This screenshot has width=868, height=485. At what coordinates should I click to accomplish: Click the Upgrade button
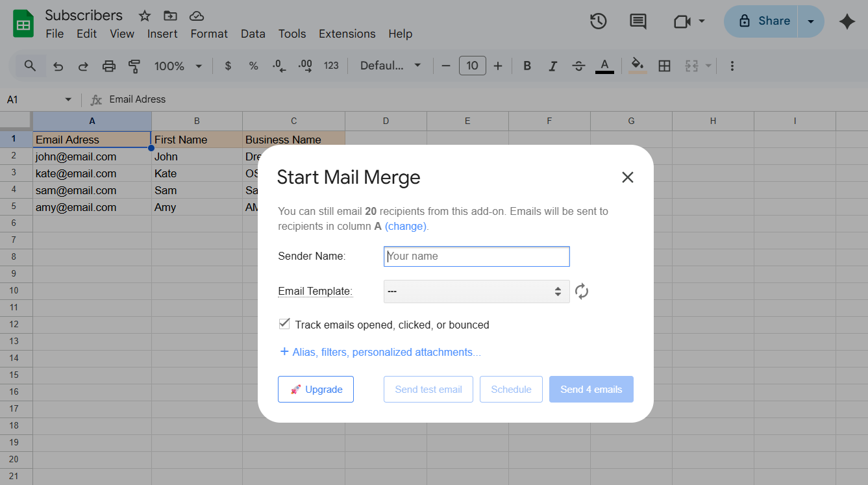pyautogui.click(x=316, y=389)
